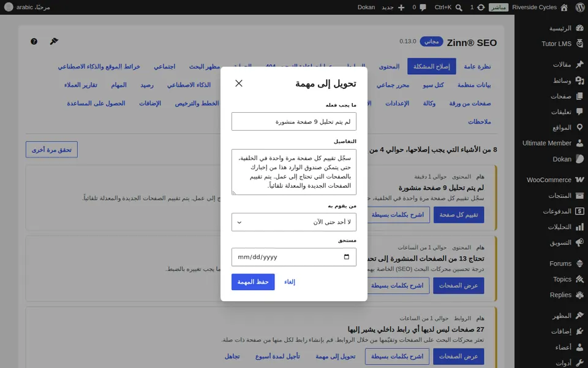The image size is (588, 368).
Task: Open المدفوعات payments sidebar icon
Action: (x=580, y=211)
